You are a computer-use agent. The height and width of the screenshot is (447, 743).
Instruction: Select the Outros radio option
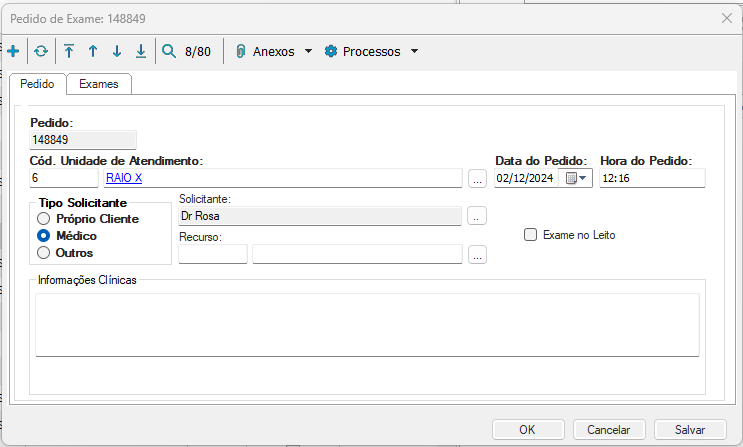coord(43,252)
